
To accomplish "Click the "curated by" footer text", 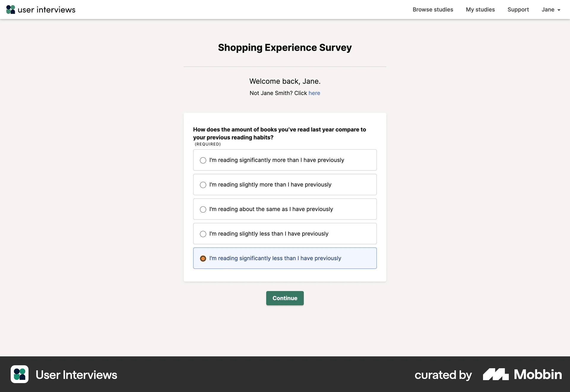I will coord(443,375).
